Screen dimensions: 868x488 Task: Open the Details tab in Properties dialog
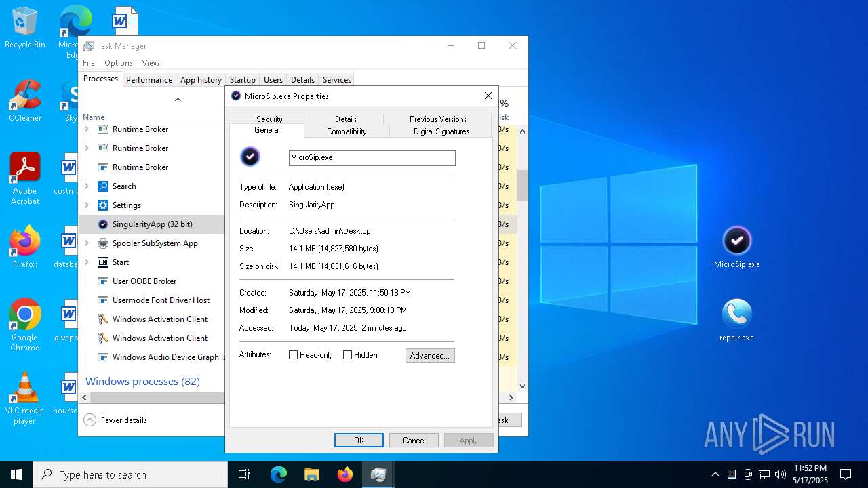point(346,119)
